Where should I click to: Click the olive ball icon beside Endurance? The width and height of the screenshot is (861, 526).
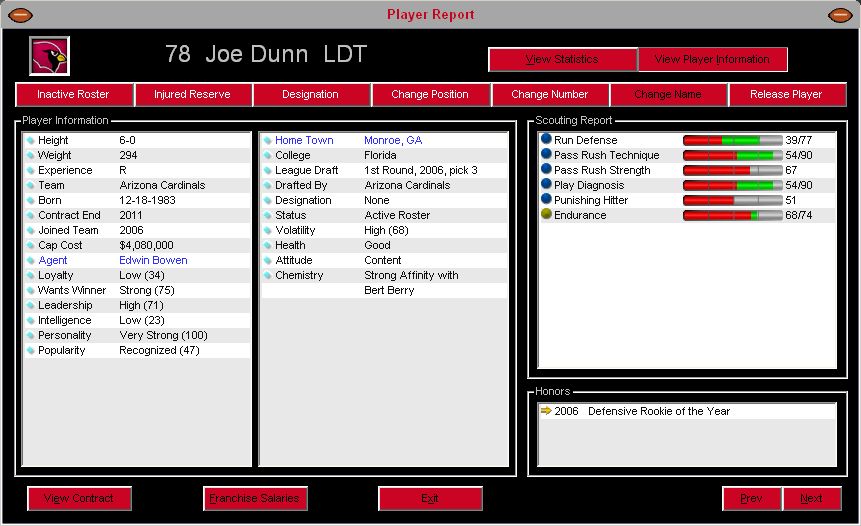(x=546, y=215)
